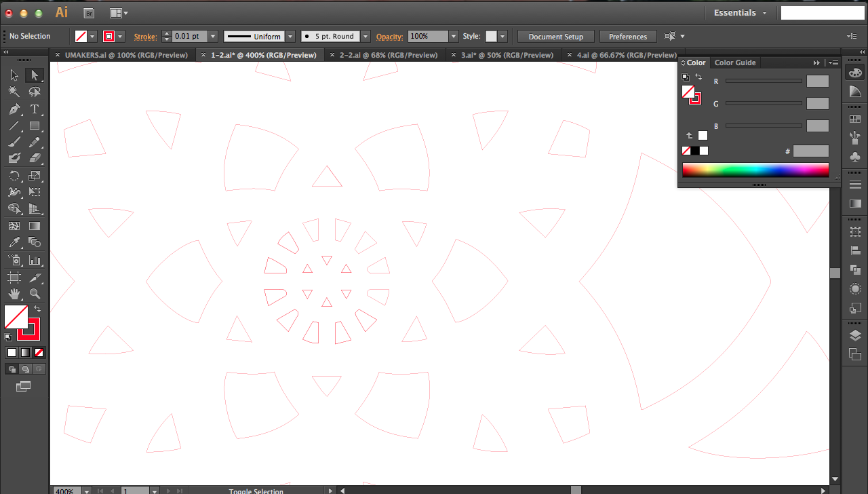Switch to Color Guide panel tab
Screen dimensions: 868x494
click(x=735, y=62)
